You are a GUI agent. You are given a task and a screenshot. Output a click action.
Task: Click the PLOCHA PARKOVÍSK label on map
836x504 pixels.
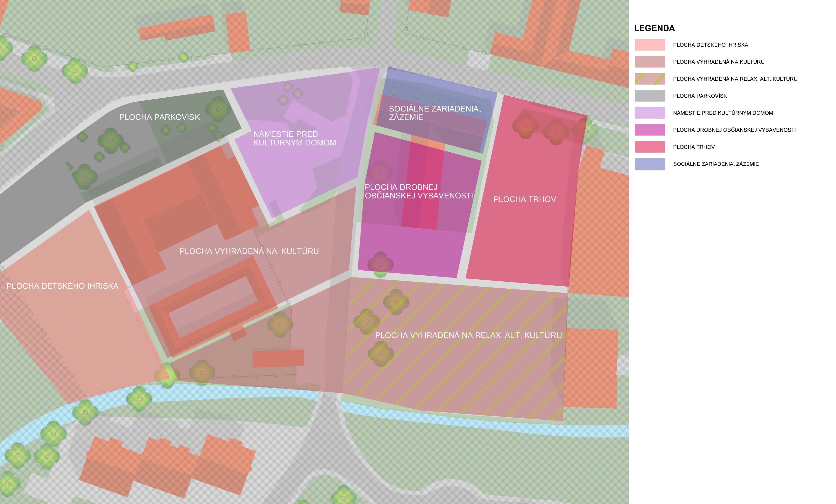point(159,117)
